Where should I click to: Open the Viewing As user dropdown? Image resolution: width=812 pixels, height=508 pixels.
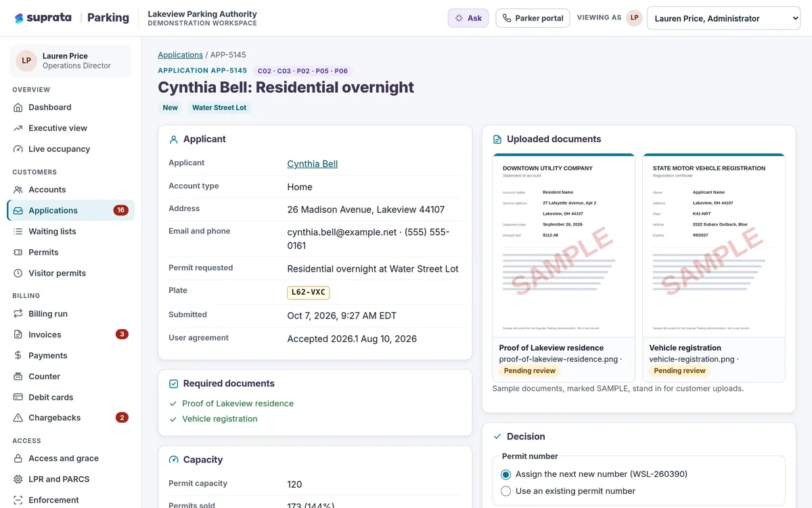(x=724, y=18)
